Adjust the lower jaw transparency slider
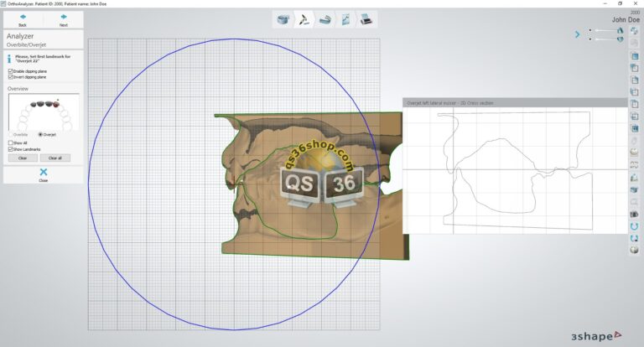Viewport: 644px width, 347px height. click(604, 39)
